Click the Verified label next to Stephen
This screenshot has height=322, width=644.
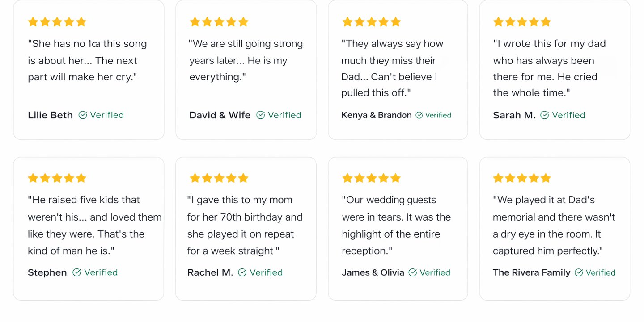click(x=101, y=272)
